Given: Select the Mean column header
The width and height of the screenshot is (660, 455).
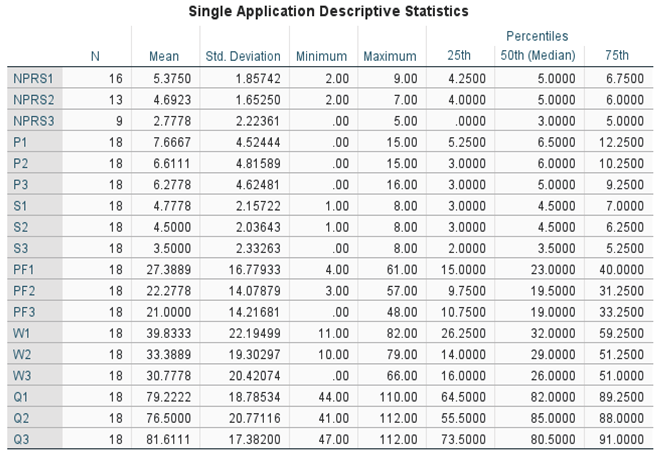Looking at the screenshot, I should pyautogui.click(x=163, y=56).
